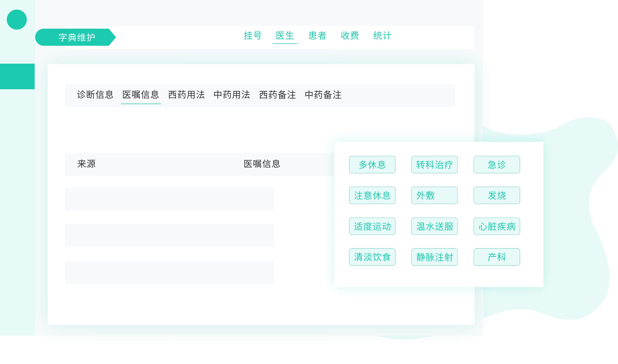Screen dimensions: 618x364
Task: Open the 统计 navigation tab
Action: point(382,36)
